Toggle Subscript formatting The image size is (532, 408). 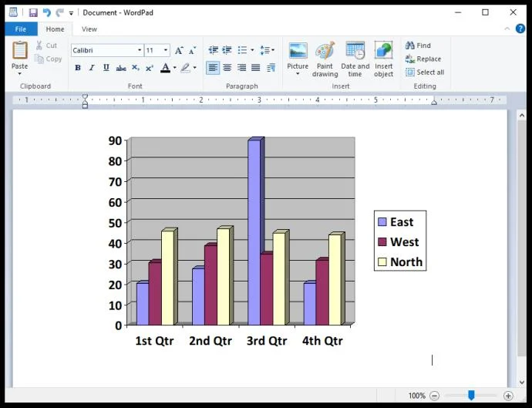(136, 68)
